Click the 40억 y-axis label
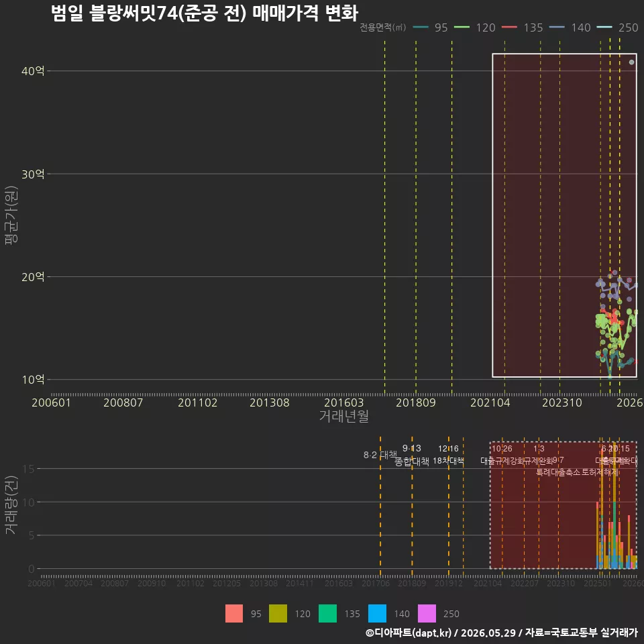644x644 pixels. (x=33, y=71)
